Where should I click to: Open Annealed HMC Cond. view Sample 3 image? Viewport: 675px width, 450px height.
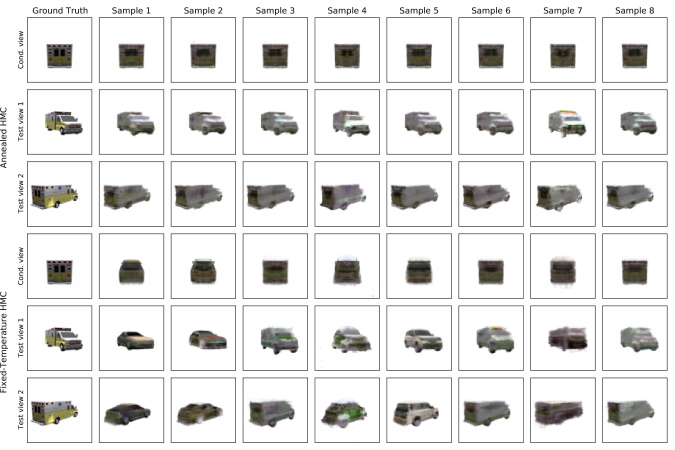[275, 50]
